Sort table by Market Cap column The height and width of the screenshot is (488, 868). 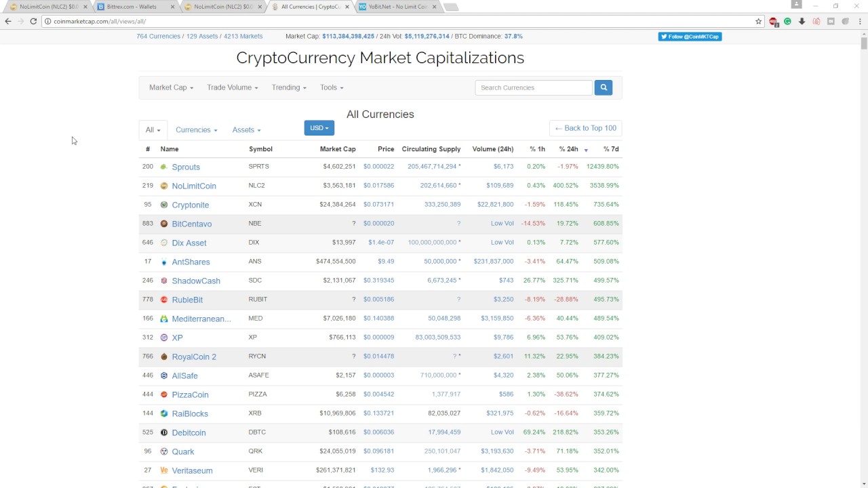click(x=338, y=149)
